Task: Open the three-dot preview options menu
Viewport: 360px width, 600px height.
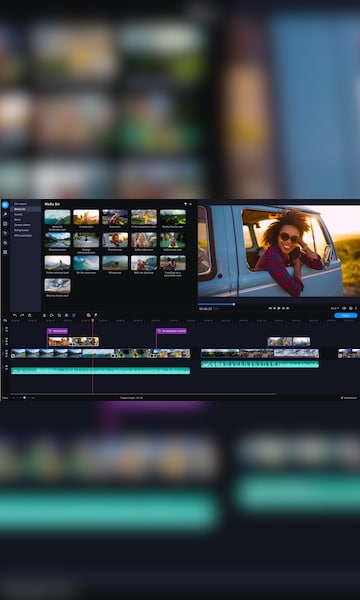Action: point(356,308)
